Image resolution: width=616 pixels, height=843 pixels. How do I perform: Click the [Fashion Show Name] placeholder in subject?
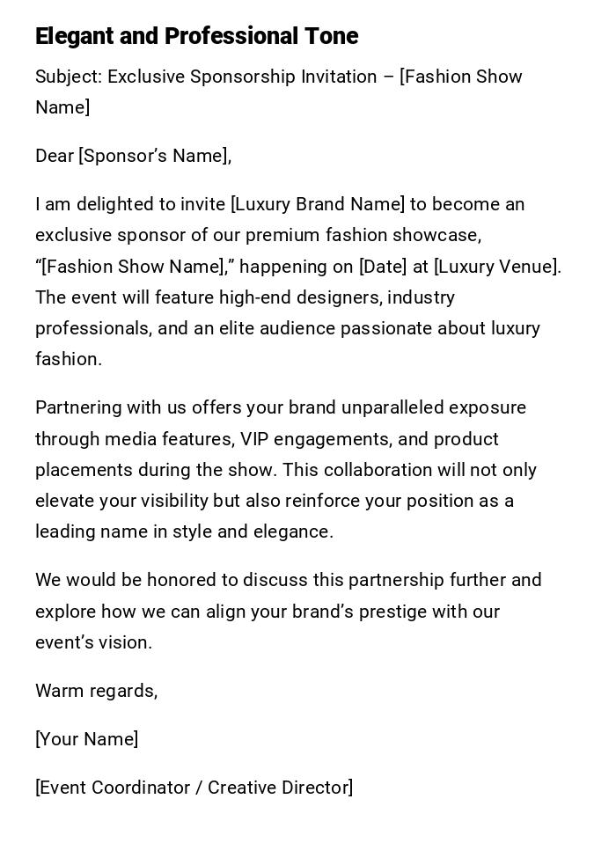click(x=460, y=77)
